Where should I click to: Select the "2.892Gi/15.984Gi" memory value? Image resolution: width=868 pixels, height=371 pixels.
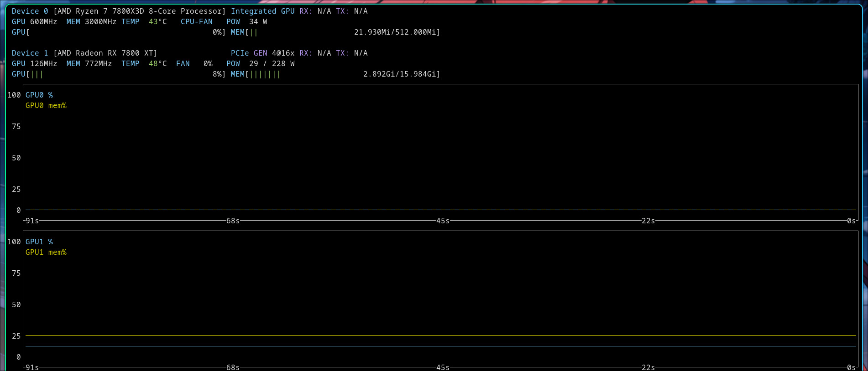[400, 74]
